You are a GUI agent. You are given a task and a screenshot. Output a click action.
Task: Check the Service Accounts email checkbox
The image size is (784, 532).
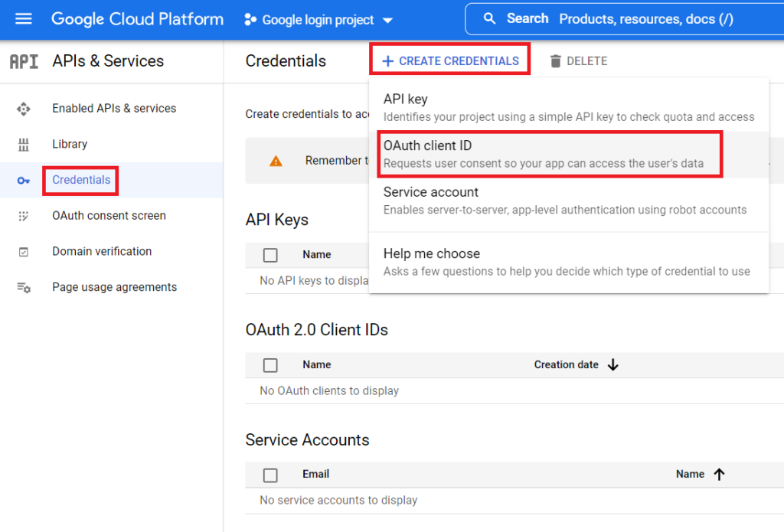[270, 475]
